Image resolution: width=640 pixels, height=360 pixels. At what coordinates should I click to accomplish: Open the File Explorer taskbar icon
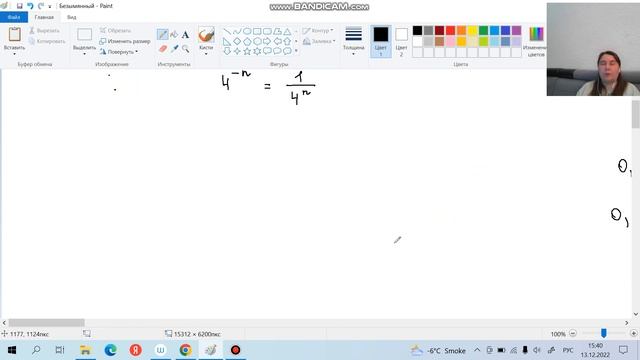tap(85, 350)
